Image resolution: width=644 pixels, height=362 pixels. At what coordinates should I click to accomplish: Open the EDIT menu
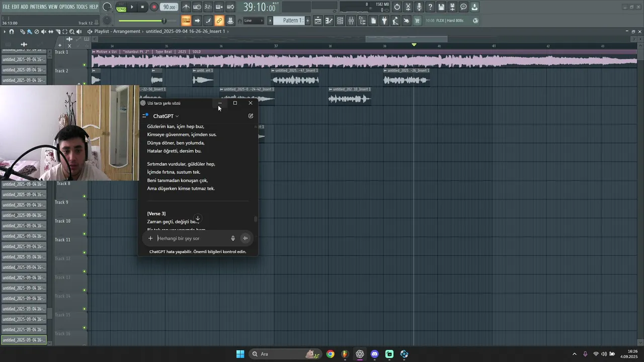[16, 7]
